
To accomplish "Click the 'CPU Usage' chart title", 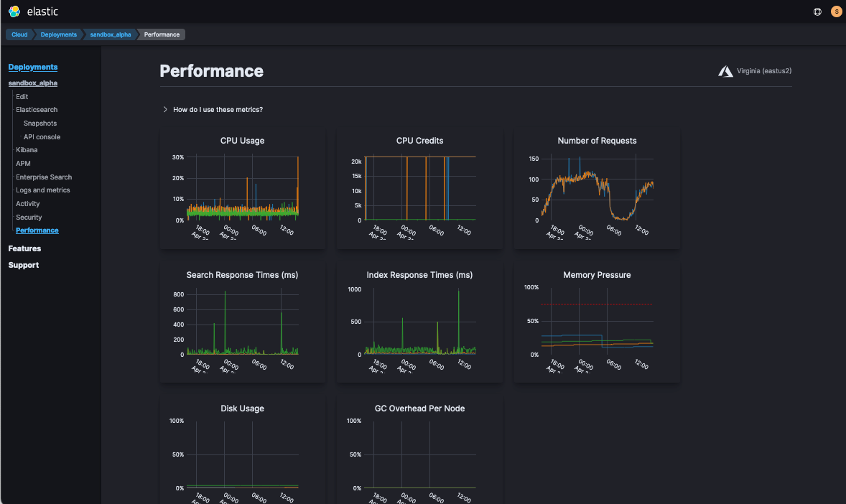I will tap(242, 141).
